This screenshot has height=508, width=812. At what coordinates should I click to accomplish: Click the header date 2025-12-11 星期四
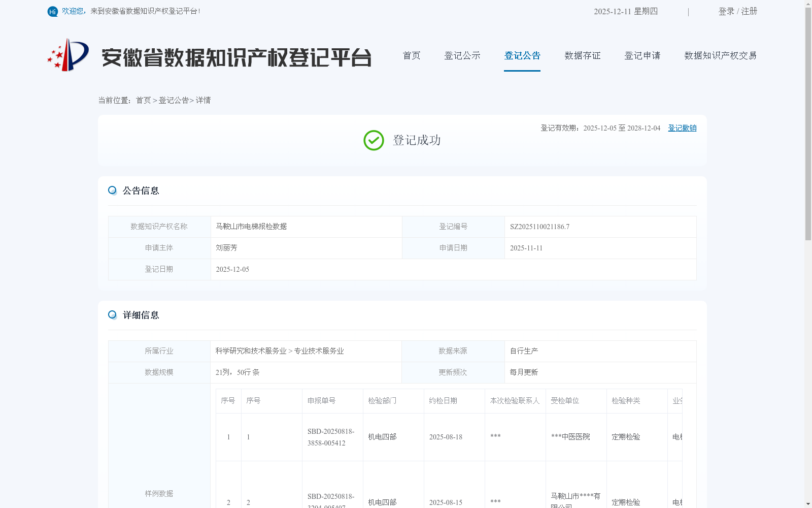(x=626, y=12)
